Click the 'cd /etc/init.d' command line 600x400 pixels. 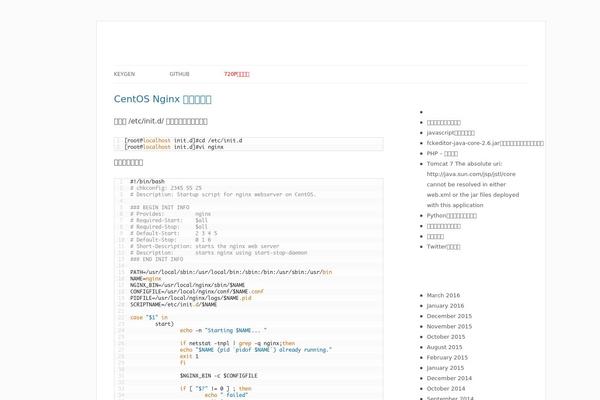tap(183, 140)
